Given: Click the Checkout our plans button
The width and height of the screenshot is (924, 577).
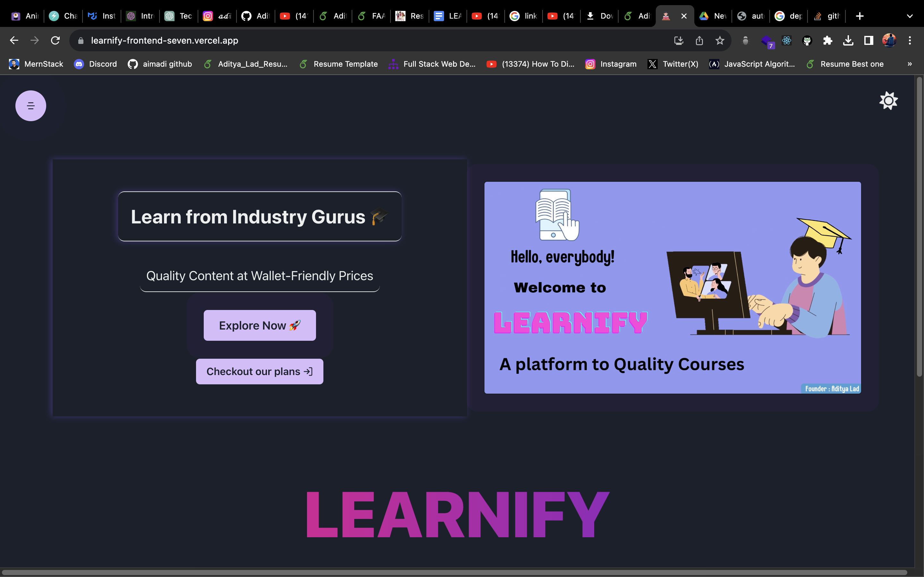Looking at the screenshot, I should coord(259,371).
